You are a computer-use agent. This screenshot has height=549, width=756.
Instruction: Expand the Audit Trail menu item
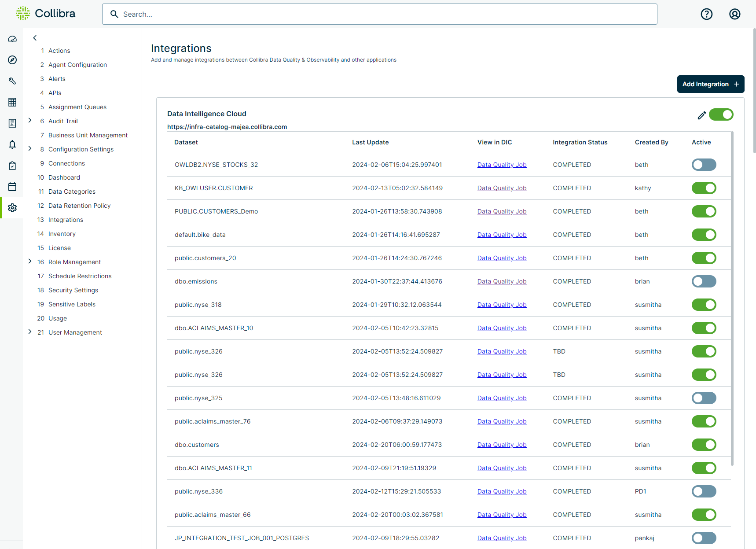pyautogui.click(x=30, y=121)
